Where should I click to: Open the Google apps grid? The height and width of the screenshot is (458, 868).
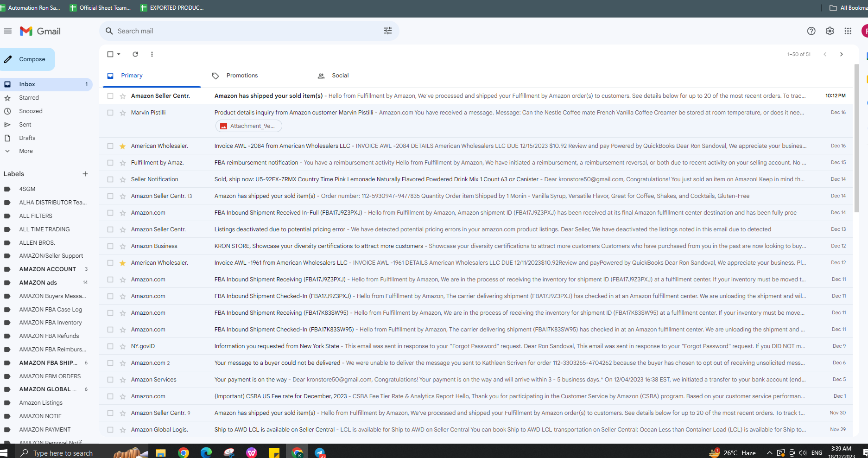(848, 31)
